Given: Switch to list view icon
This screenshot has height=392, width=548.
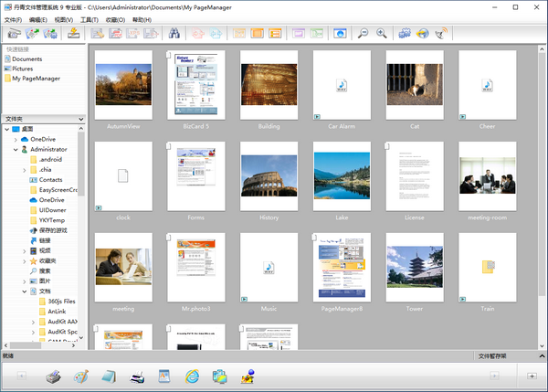Looking at the screenshot, I should click(276, 34).
